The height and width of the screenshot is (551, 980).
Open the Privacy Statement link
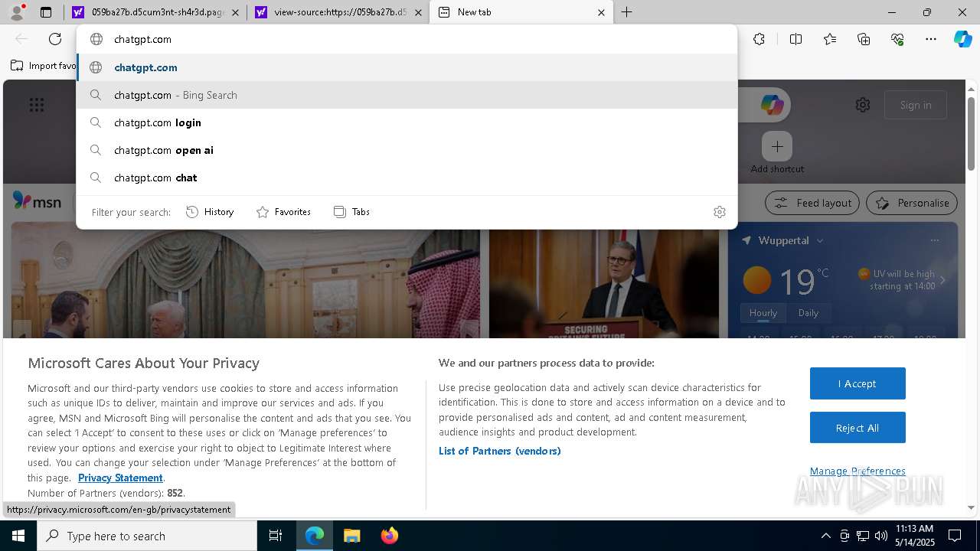120,478
